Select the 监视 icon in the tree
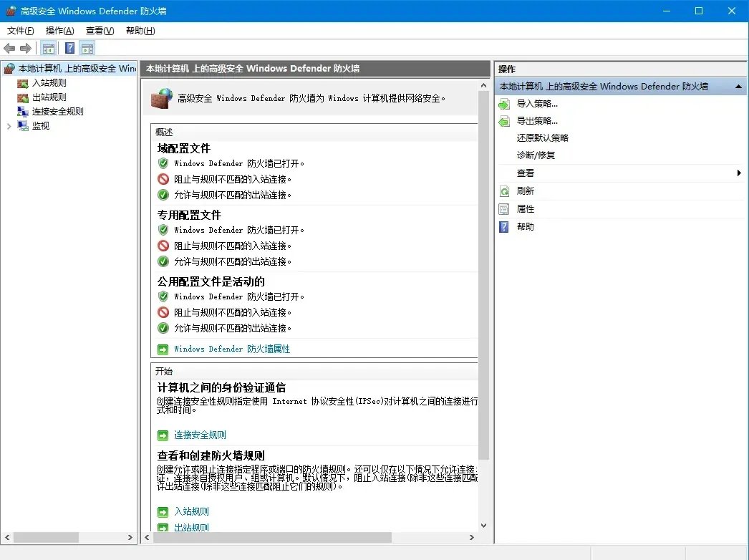 coord(23,125)
